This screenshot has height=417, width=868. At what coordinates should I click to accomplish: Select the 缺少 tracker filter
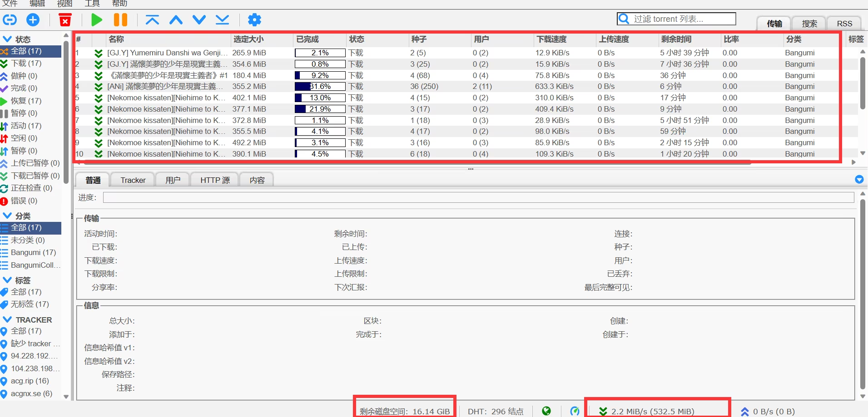coord(35,343)
